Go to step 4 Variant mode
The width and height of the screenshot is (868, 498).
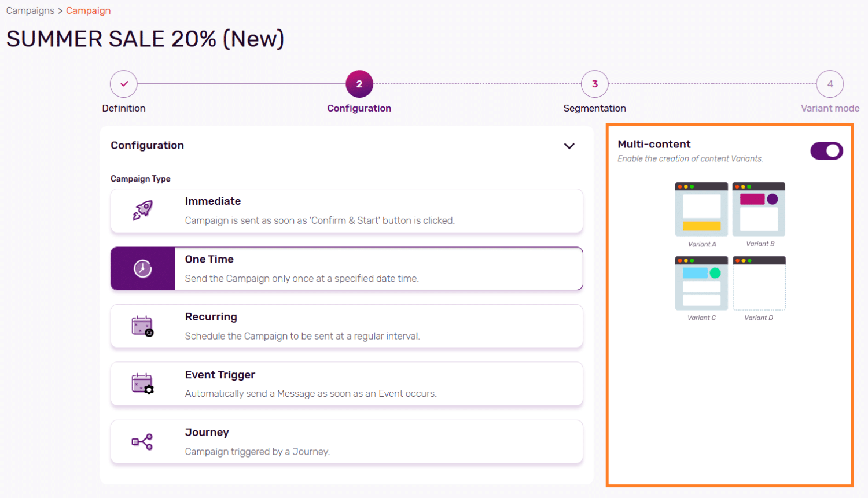[830, 84]
